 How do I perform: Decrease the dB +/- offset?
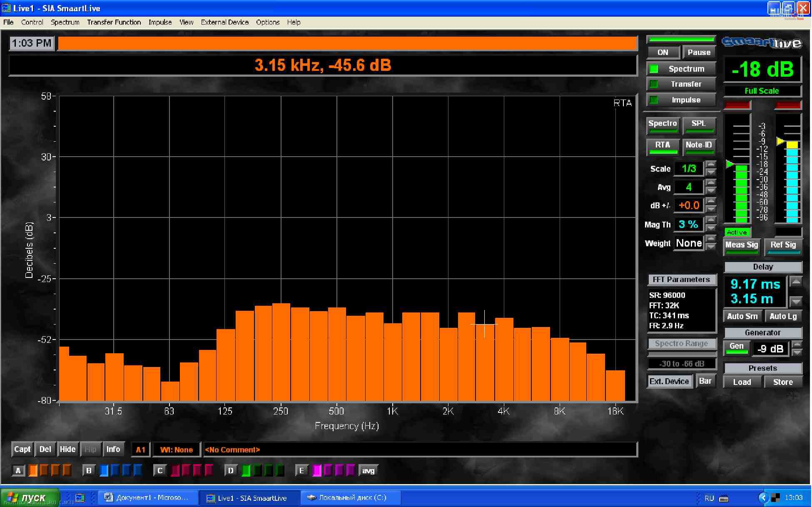pos(711,209)
